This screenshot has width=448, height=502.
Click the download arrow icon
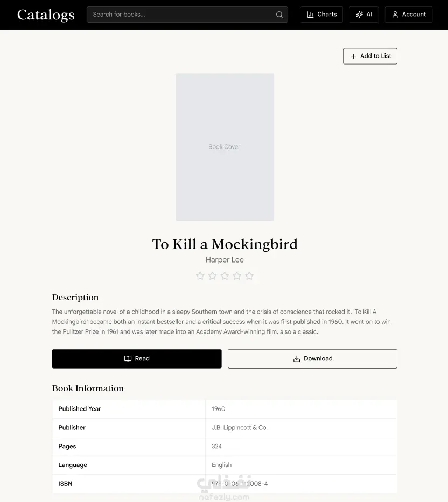coord(297,359)
